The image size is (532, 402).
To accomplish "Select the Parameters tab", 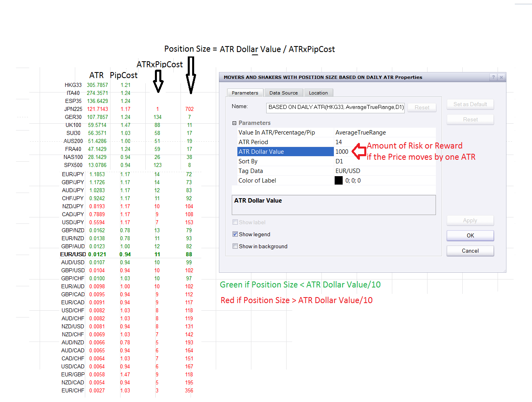I will (x=245, y=92).
